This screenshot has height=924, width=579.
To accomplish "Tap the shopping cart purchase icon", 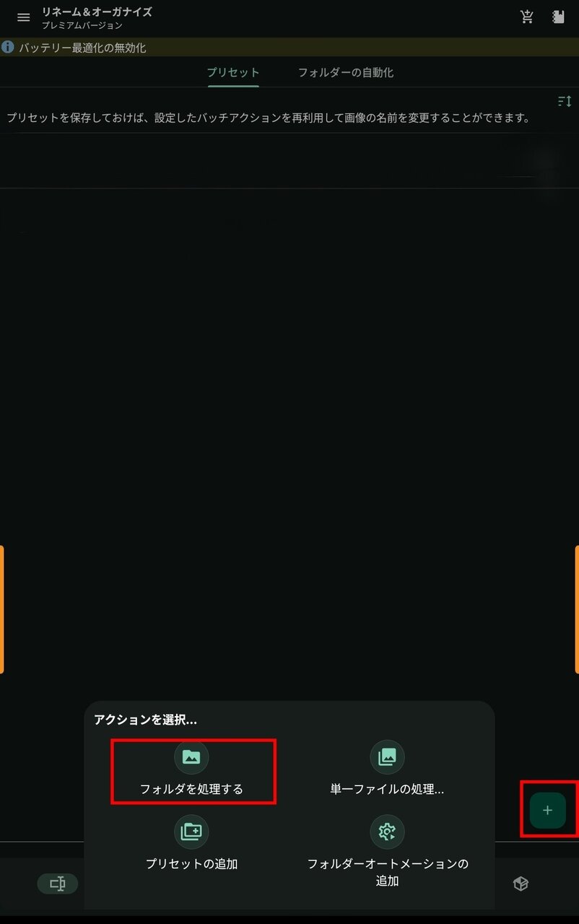I will coord(527,17).
